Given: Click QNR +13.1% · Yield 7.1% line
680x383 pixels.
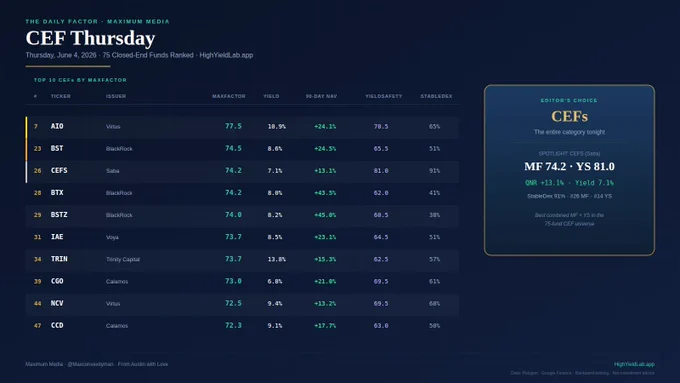Looking at the screenshot, I should click(x=569, y=183).
